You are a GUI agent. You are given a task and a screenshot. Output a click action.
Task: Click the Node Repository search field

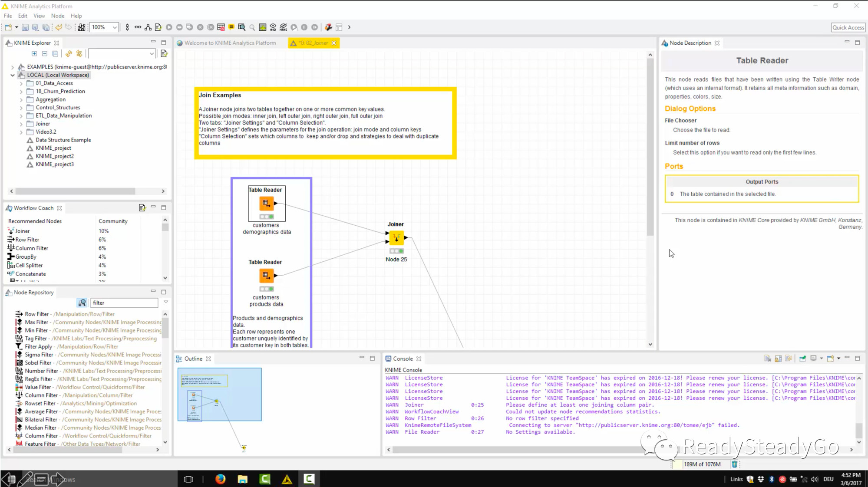(124, 303)
